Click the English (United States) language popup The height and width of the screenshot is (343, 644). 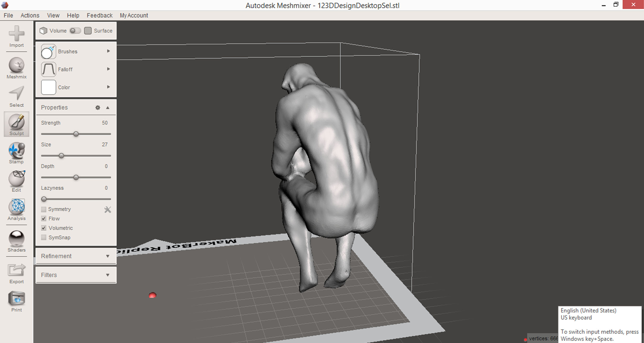tap(600, 324)
